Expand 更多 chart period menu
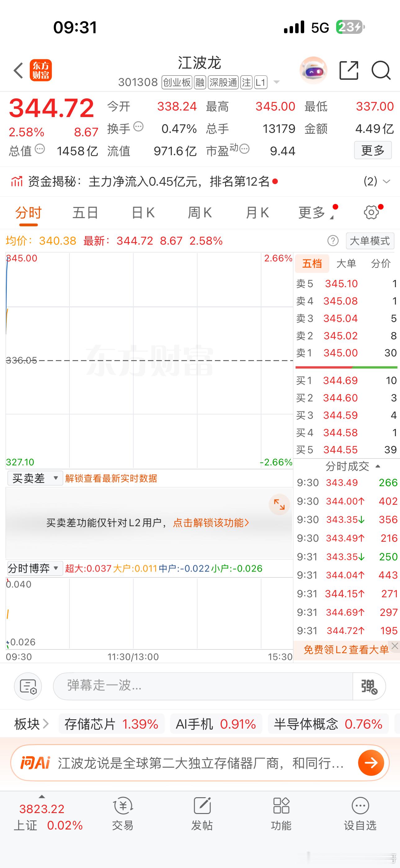400x868 pixels. [x=316, y=213]
